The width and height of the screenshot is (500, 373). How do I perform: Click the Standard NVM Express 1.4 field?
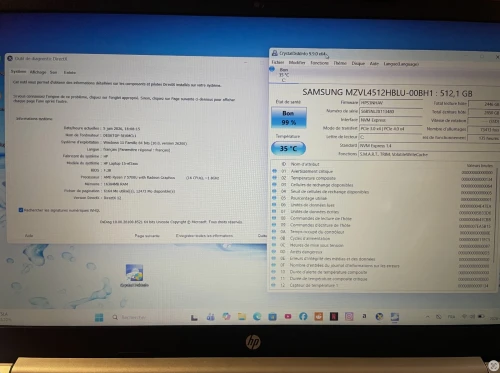coord(429,146)
